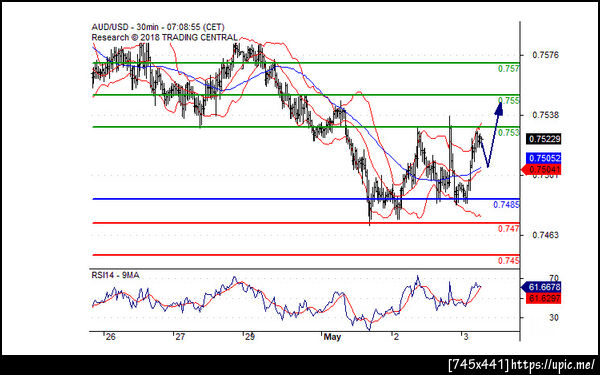
Task: Click the 0.7538 price axis label
Action: pos(545,115)
